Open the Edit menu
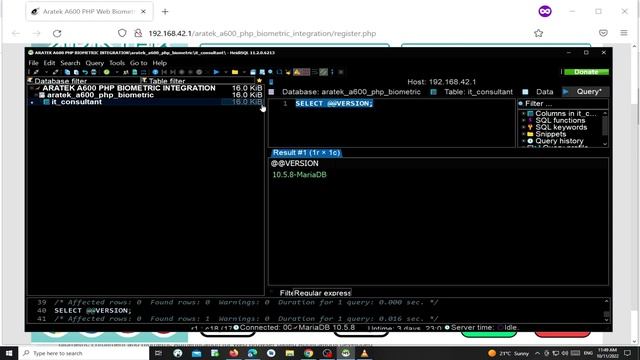This screenshot has width=640, height=360. 49,63
